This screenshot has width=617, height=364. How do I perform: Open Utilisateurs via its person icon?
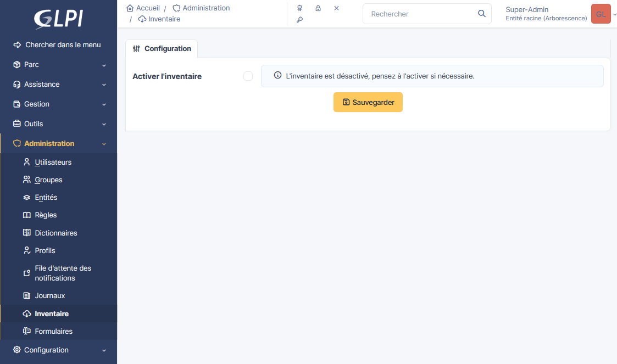(27, 162)
